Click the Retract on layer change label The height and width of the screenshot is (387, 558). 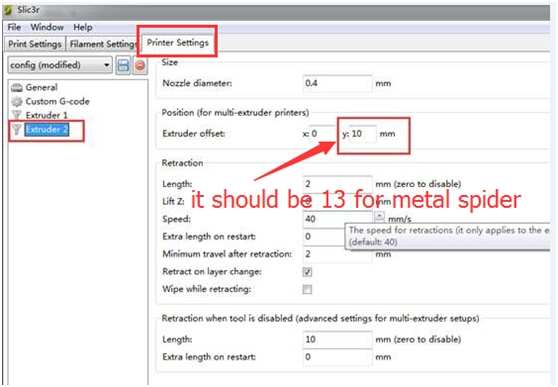212,272
